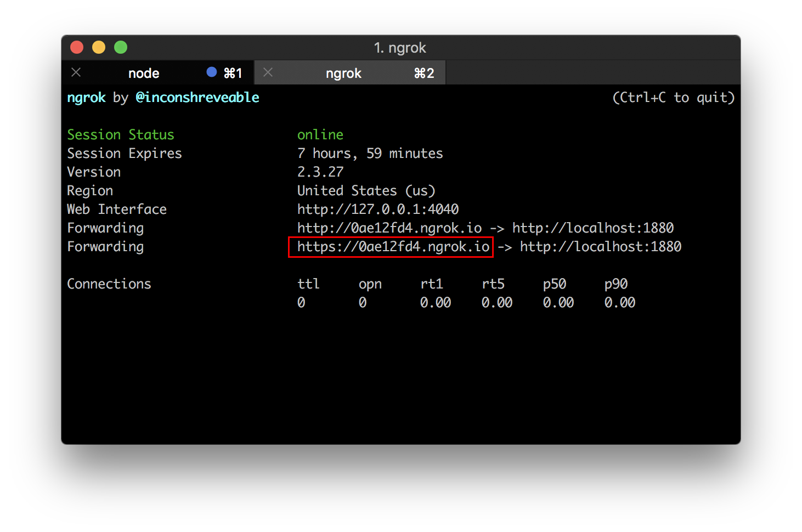The image size is (802, 532).
Task: Click the cyan 'ngrok' heading text
Action: tap(86, 98)
